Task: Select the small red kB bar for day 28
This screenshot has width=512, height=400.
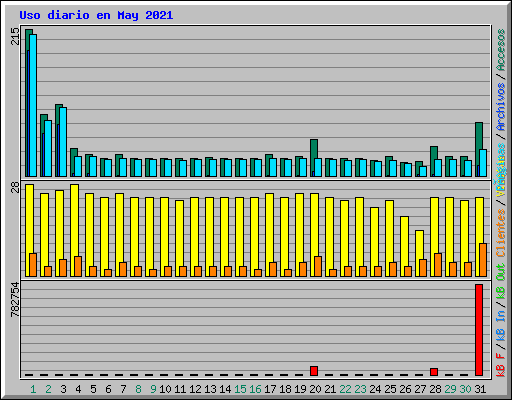Action: [x=434, y=372]
